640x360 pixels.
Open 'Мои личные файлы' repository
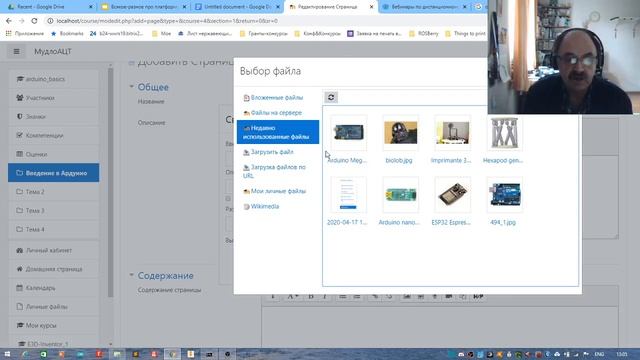click(x=274, y=191)
